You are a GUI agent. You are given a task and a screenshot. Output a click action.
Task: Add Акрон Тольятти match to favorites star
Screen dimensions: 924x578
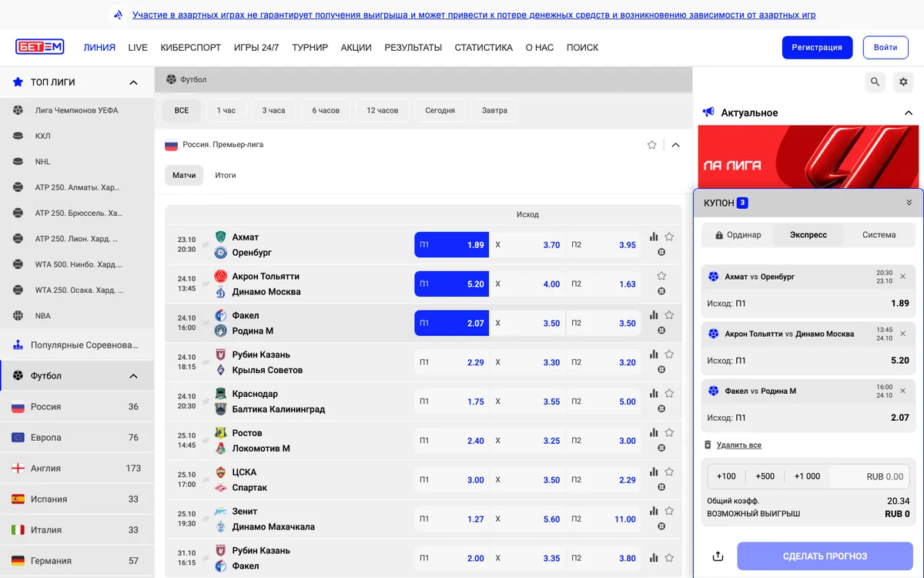[661, 276]
